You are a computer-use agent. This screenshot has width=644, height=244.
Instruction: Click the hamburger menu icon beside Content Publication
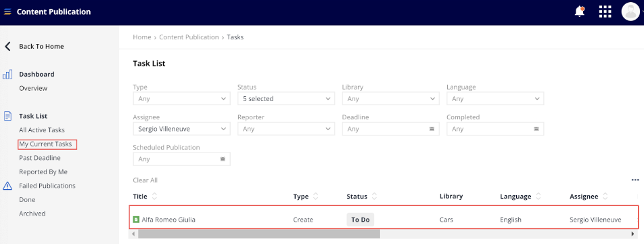(7, 12)
